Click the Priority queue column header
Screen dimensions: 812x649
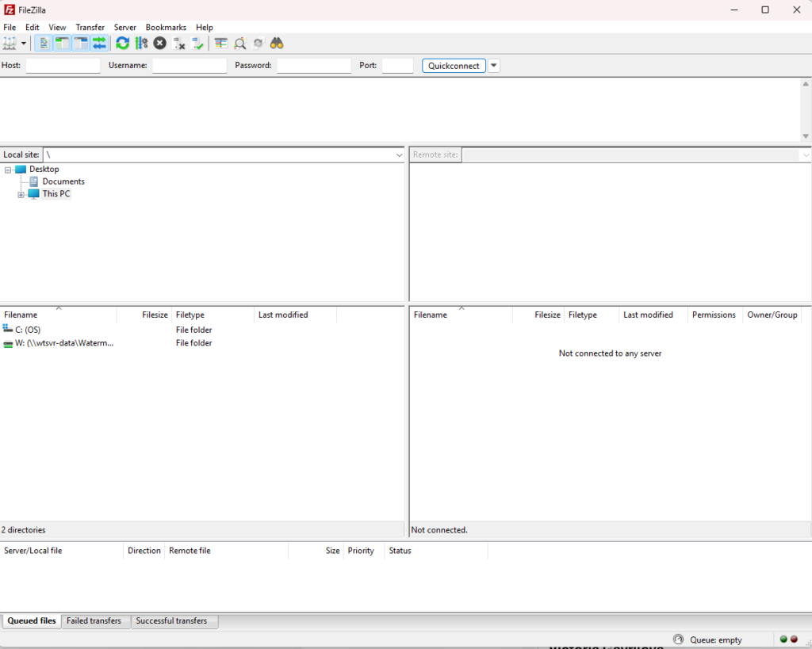pos(364,551)
